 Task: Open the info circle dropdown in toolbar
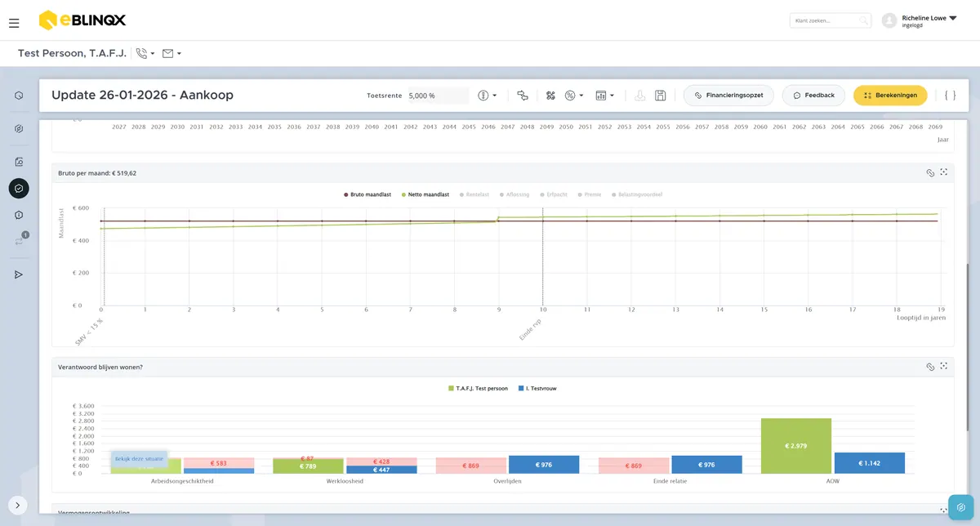(488, 96)
